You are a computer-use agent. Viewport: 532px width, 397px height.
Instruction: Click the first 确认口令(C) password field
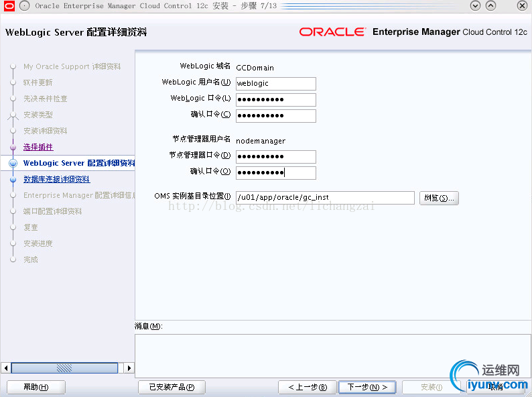click(276, 115)
